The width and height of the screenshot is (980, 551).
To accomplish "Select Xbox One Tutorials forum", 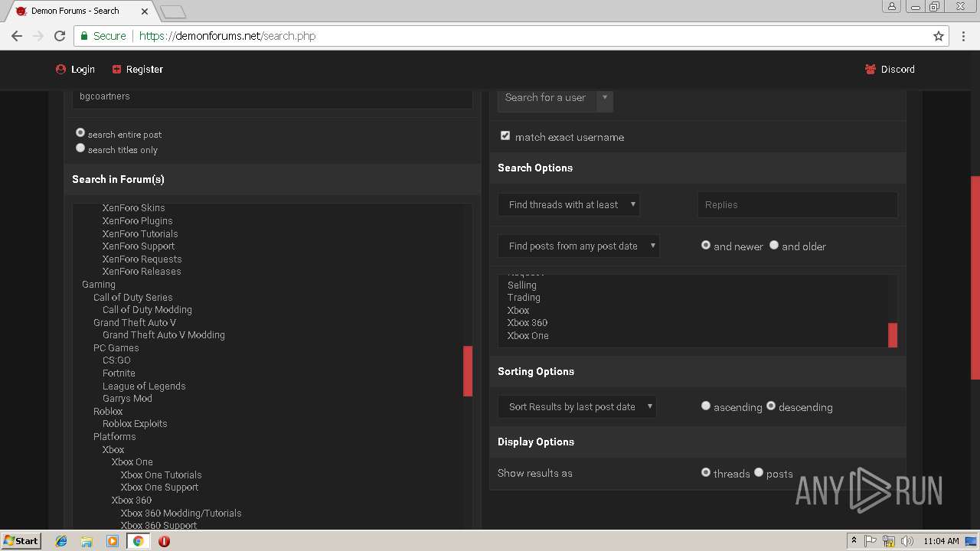I will click(161, 474).
